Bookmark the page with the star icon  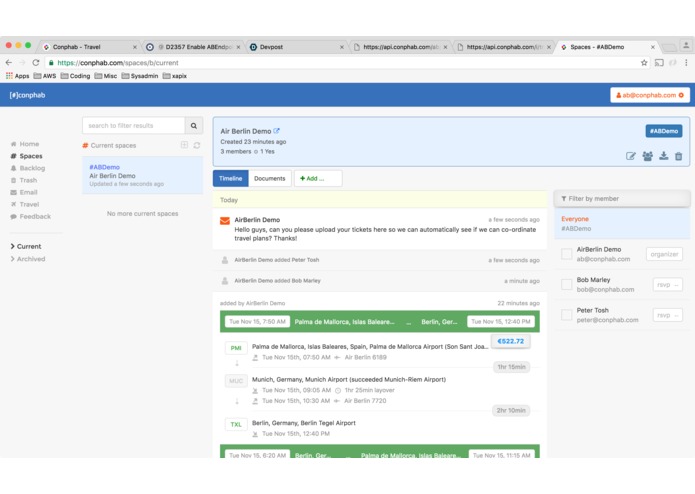[644, 62]
